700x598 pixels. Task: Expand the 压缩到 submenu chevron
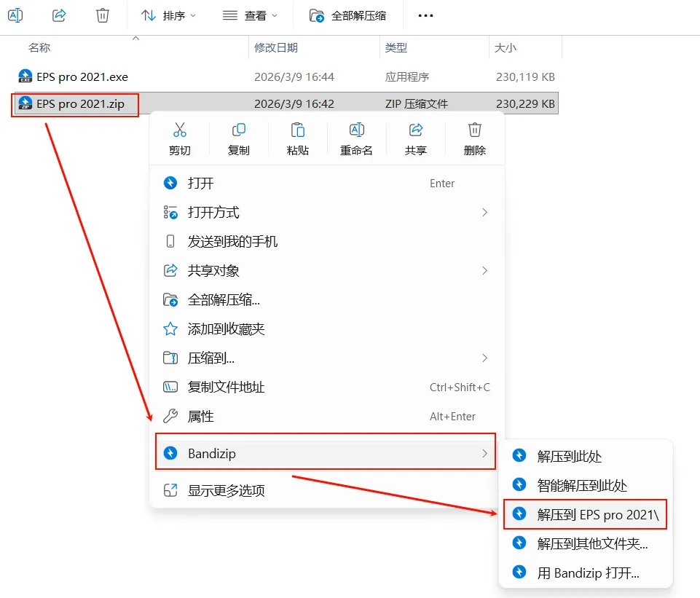[x=485, y=358]
